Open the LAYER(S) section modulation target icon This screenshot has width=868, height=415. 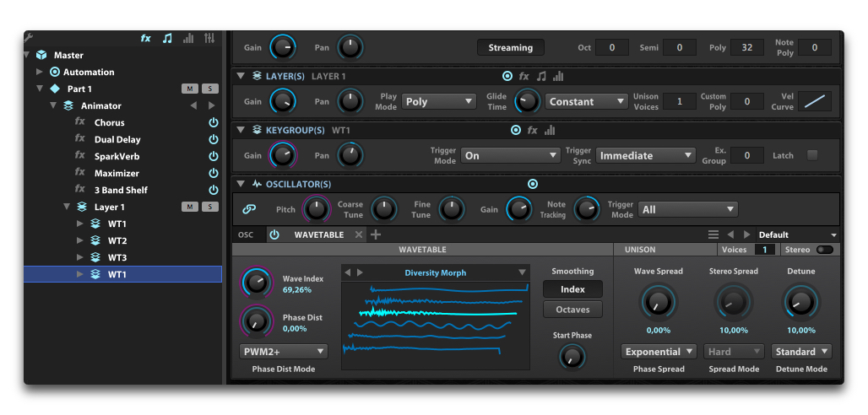pos(507,77)
